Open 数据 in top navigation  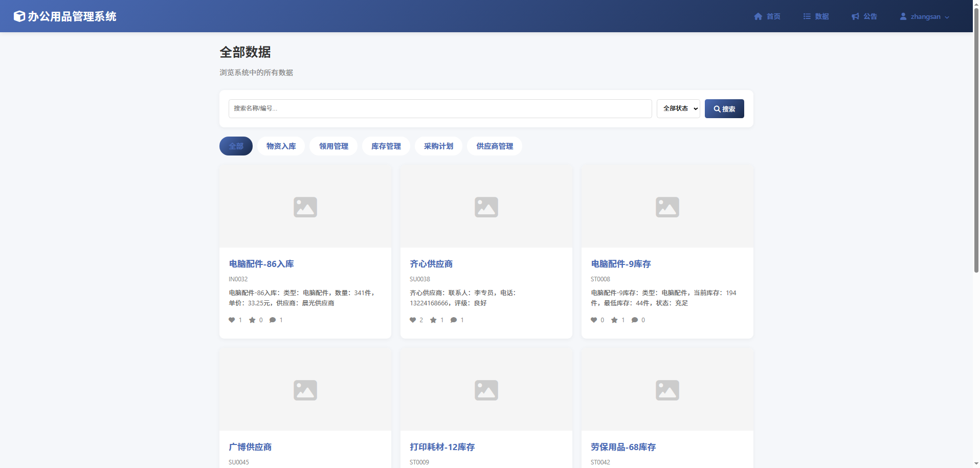[x=816, y=16]
